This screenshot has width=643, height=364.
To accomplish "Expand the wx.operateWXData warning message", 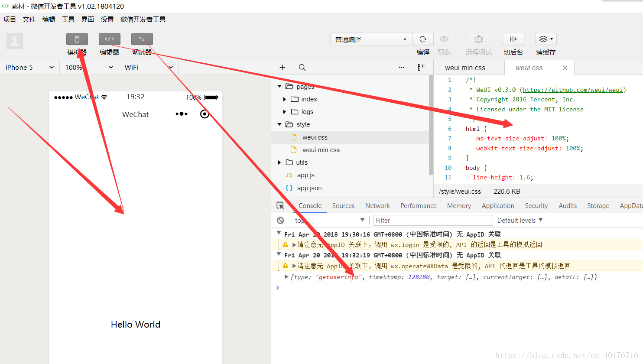I will (x=294, y=266).
